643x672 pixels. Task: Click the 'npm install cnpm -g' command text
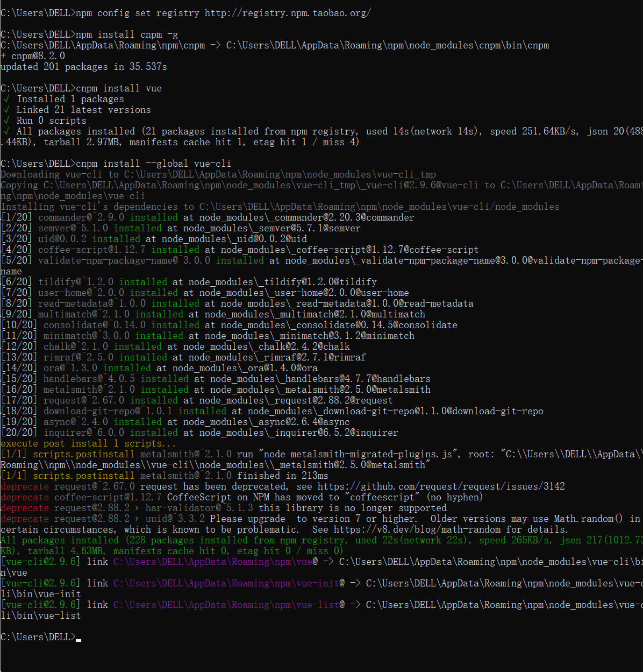click(x=127, y=34)
